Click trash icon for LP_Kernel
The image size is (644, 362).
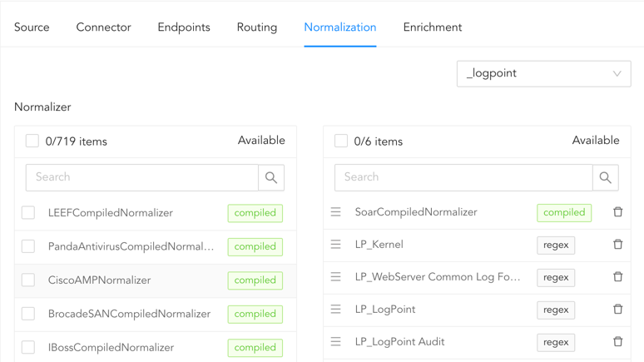617,245
